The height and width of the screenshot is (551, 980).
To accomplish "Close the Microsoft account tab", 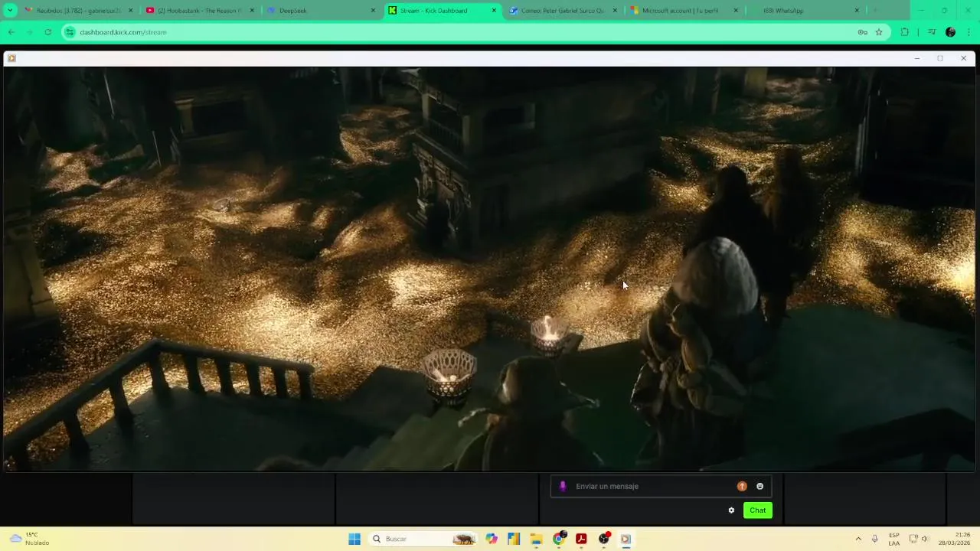I will click(736, 11).
